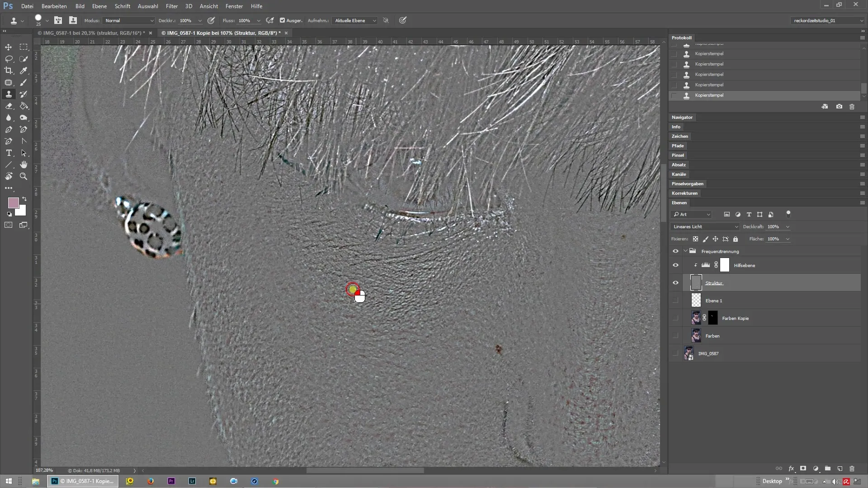The height and width of the screenshot is (488, 868).
Task: Open the Pinselvorgaben panel
Action: point(687,184)
